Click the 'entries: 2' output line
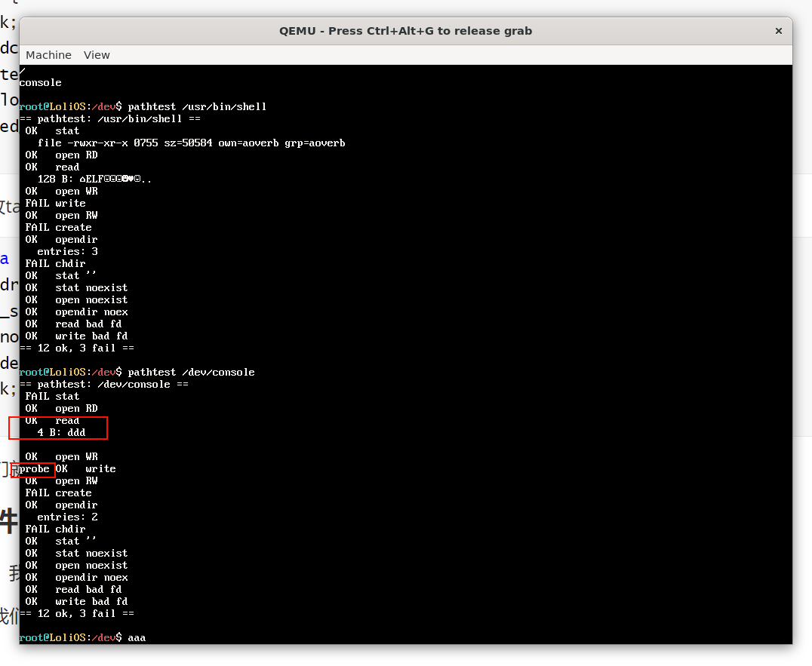812x666 pixels. pos(67,517)
